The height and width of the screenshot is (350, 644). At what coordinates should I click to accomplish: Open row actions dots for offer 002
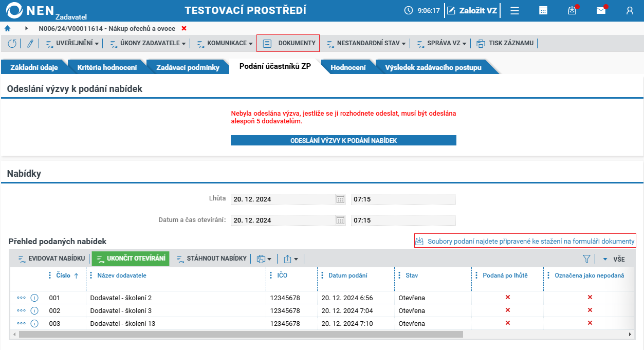(21, 310)
